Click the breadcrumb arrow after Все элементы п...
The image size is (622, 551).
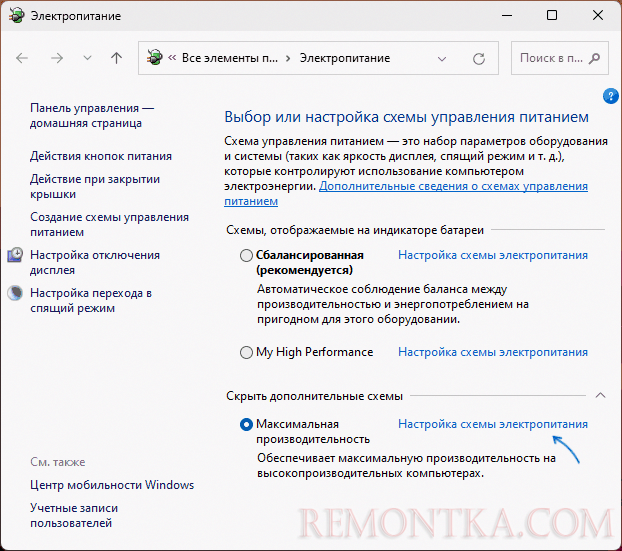(288, 58)
